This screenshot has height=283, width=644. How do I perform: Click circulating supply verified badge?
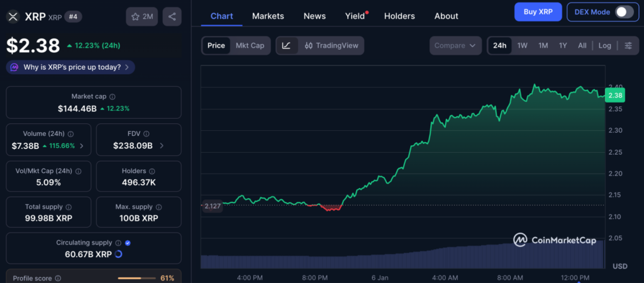click(x=128, y=243)
